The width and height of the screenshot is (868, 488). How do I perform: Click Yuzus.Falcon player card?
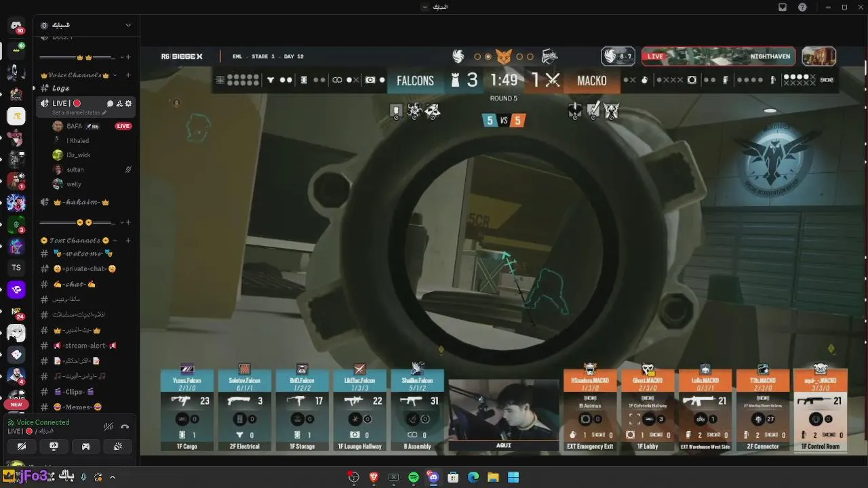click(x=187, y=409)
